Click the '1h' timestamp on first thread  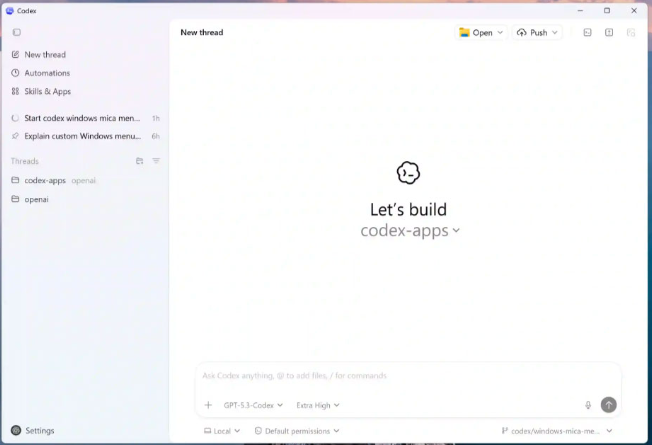[156, 119]
